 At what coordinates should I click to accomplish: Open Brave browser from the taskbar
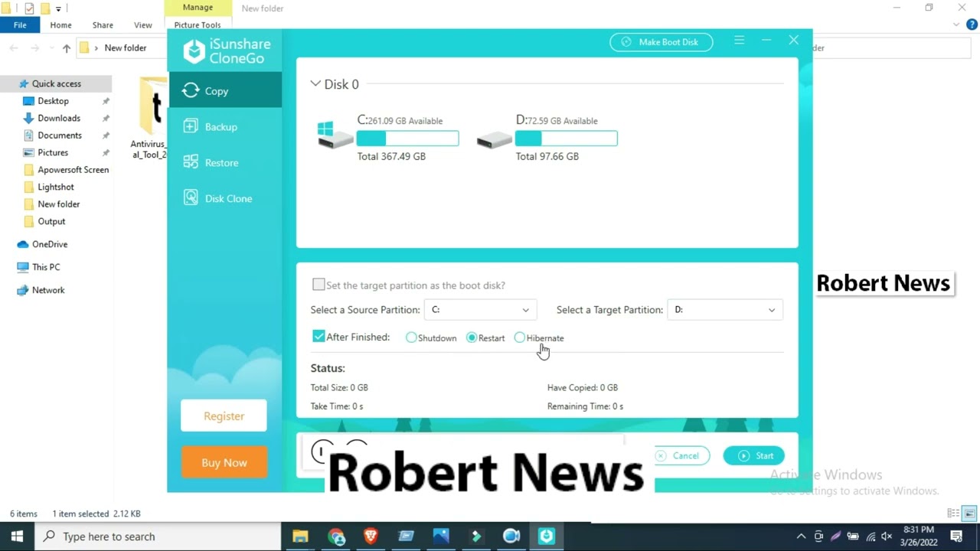pyautogui.click(x=371, y=536)
